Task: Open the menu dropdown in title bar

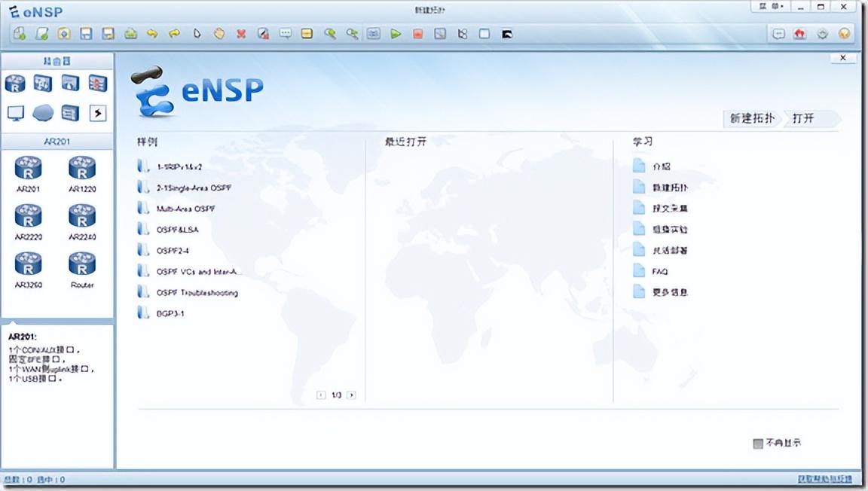Action: [x=771, y=7]
